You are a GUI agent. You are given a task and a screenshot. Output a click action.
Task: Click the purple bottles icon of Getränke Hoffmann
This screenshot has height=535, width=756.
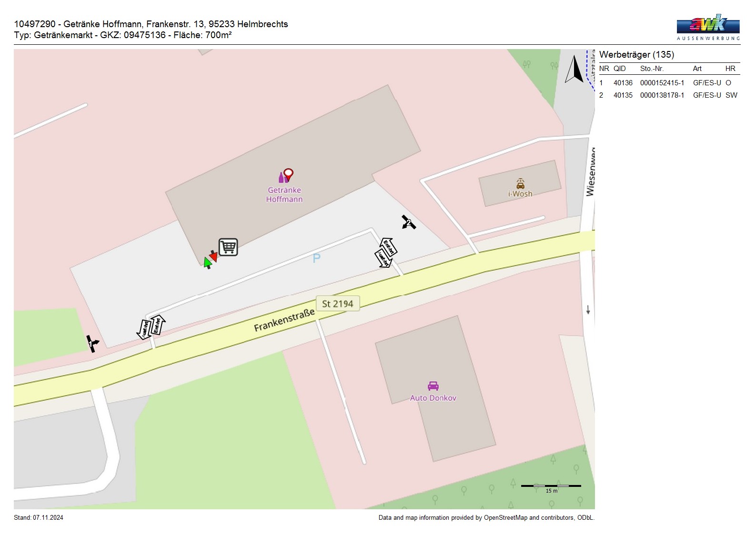pos(282,178)
